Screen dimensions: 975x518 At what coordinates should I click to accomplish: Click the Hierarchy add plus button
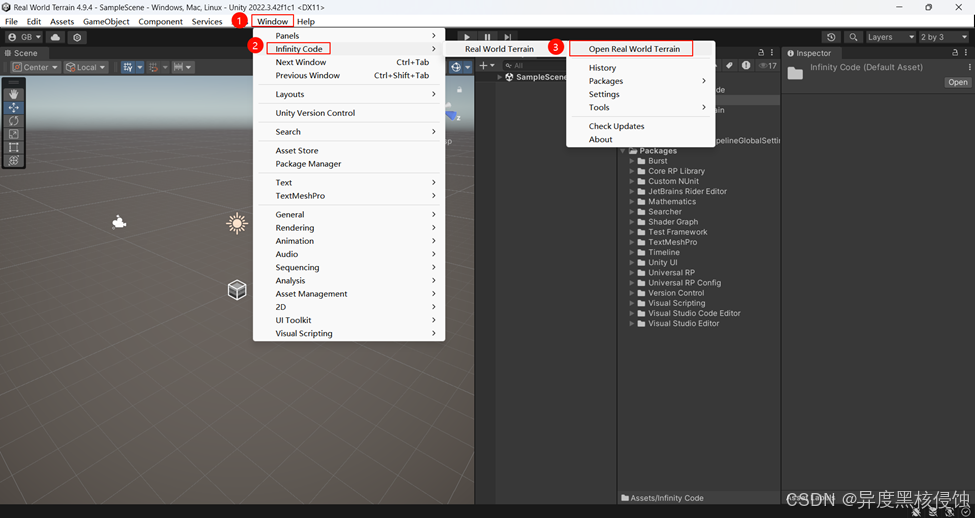pyautogui.click(x=483, y=65)
